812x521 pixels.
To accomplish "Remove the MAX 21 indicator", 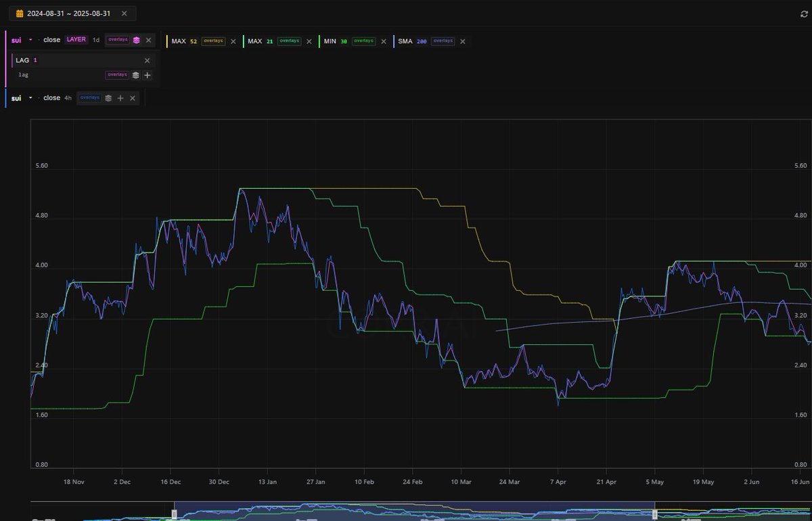I will click(x=309, y=41).
